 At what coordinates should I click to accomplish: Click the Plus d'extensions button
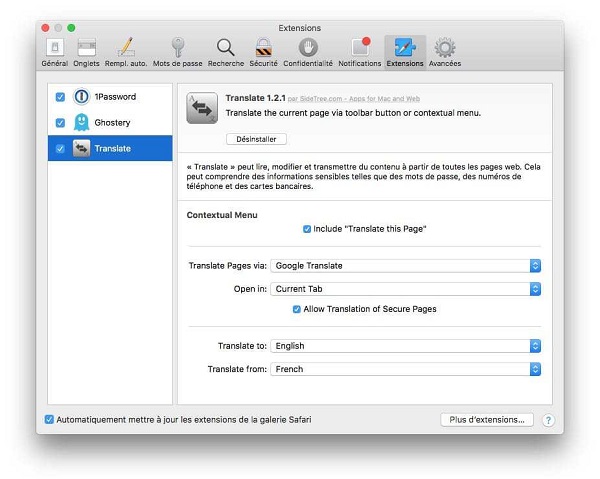pyautogui.click(x=487, y=420)
